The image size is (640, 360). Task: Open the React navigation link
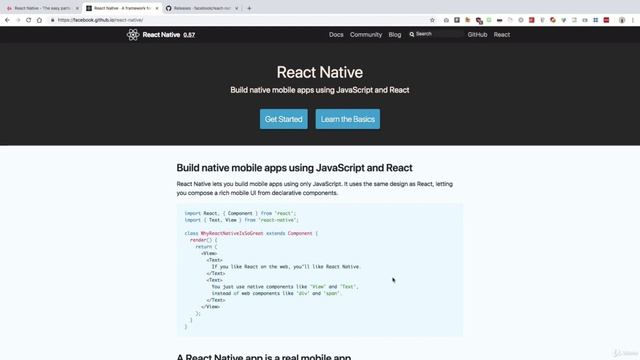pos(502,35)
